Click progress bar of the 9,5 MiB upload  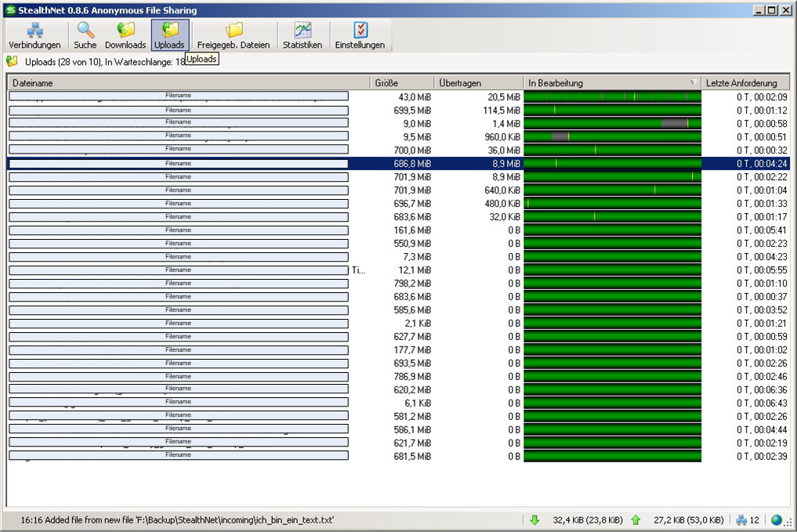click(x=613, y=136)
